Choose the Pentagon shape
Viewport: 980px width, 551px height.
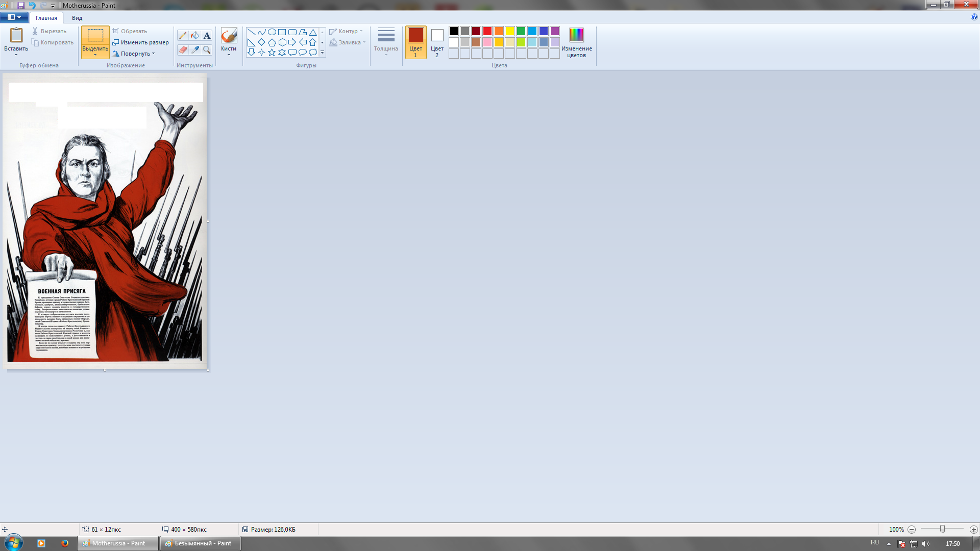pyautogui.click(x=272, y=42)
